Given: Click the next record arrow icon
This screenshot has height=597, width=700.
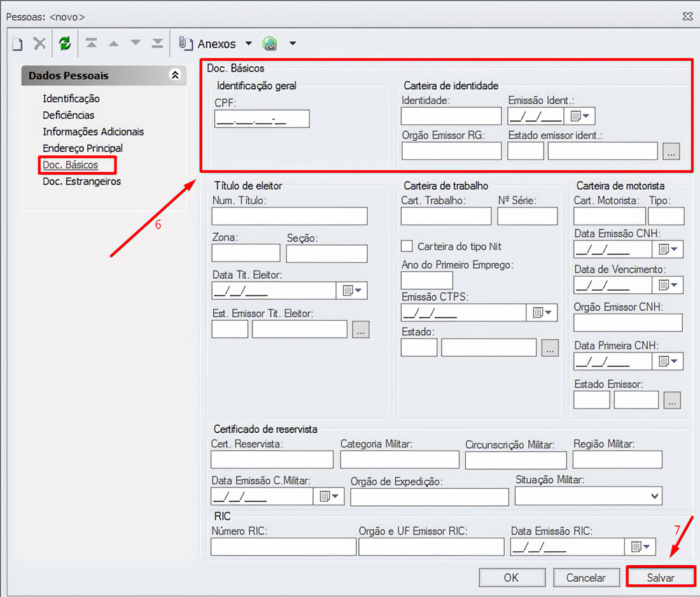Looking at the screenshot, I should click(x=136, y=43).
